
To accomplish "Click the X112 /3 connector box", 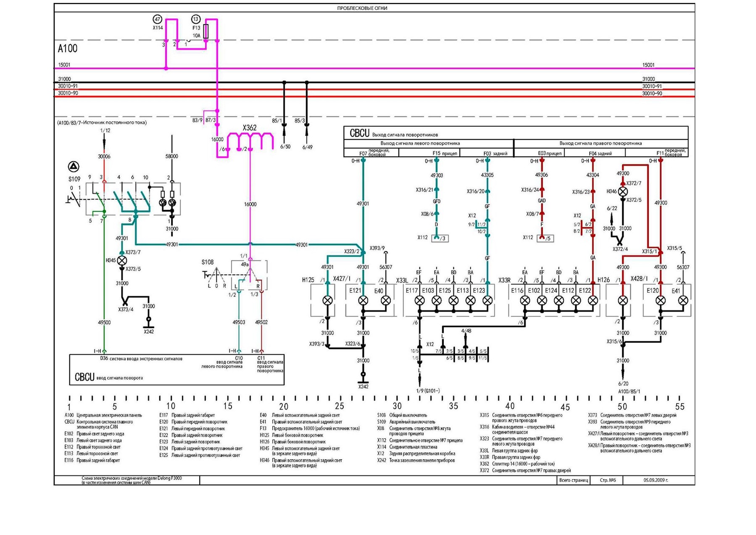I will click(x=440, y=238).
